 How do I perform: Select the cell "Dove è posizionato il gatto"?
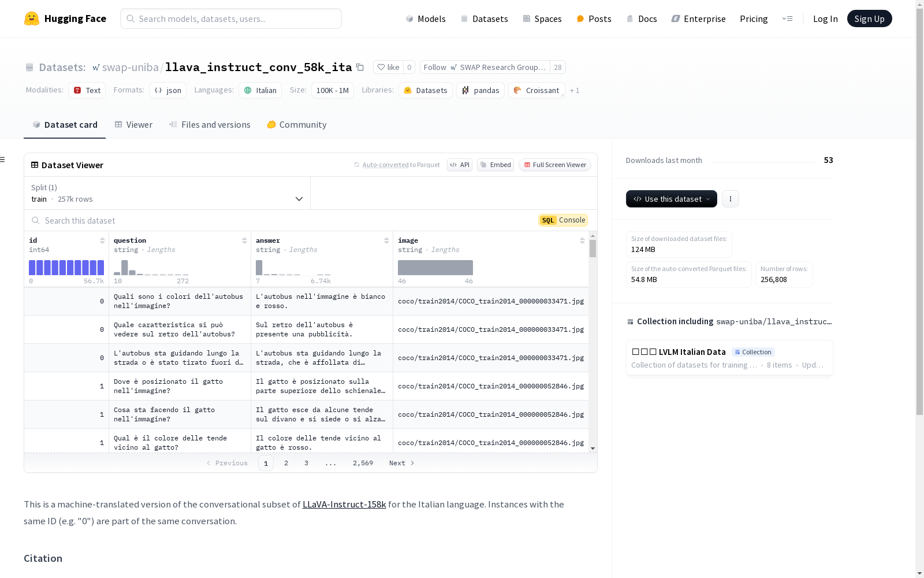pyautogui.click(x=180, y=386)
